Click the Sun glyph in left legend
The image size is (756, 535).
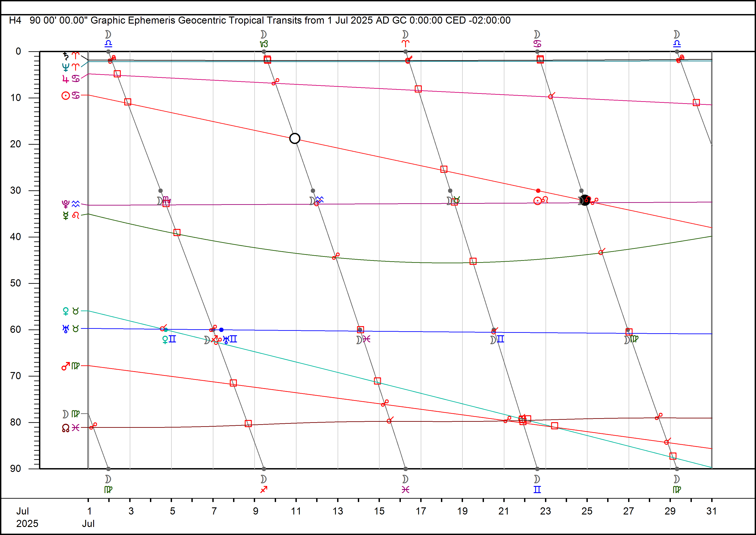(66, 96)
